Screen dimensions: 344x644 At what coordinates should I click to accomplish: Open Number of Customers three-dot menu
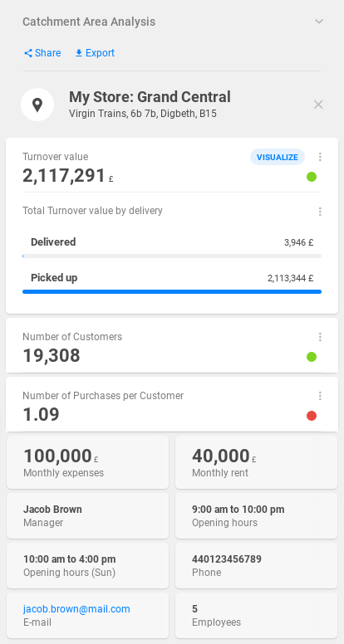[x=320, y=337]
